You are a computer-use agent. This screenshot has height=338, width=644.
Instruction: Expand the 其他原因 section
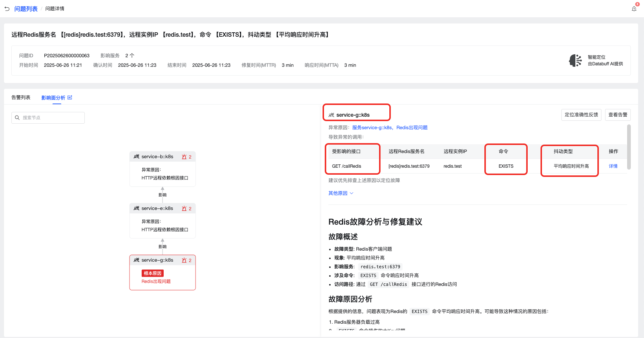coord(341,193)
